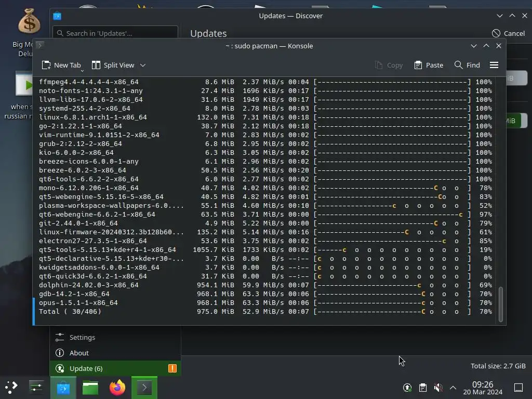Select Update (6) in Discover sidebar
Image resolution: width=532 pixels, height=399 pixels.
[x=115, y=368]
